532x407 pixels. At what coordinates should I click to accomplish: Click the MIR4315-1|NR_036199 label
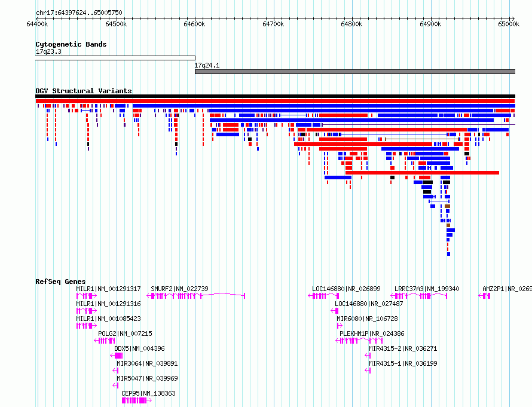tap(403, 363)
